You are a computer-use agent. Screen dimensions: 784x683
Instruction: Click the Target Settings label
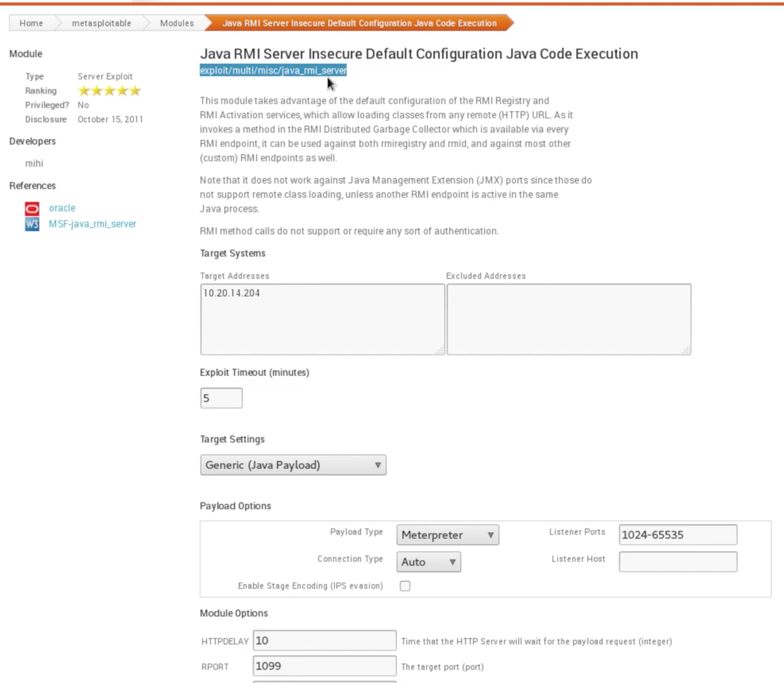(x=232, y=439)
